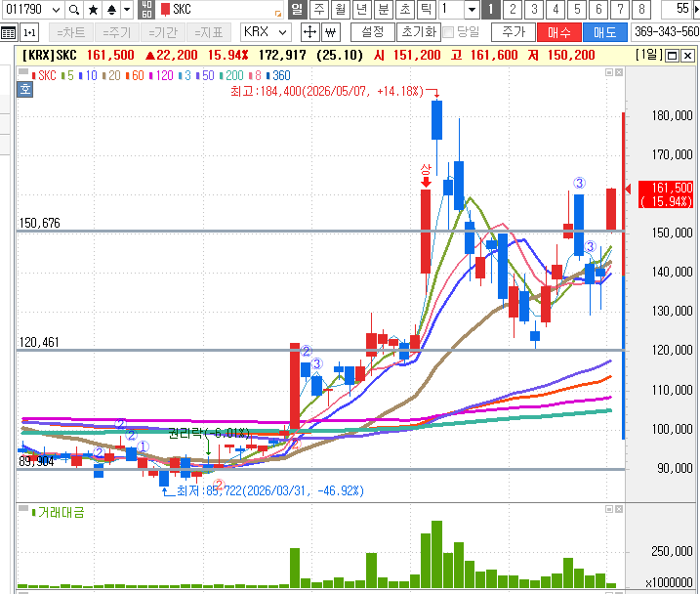The height and width of the screenshot is (594, 700).
Task: Select preset button 8
Action: click(x=641, y=9)
